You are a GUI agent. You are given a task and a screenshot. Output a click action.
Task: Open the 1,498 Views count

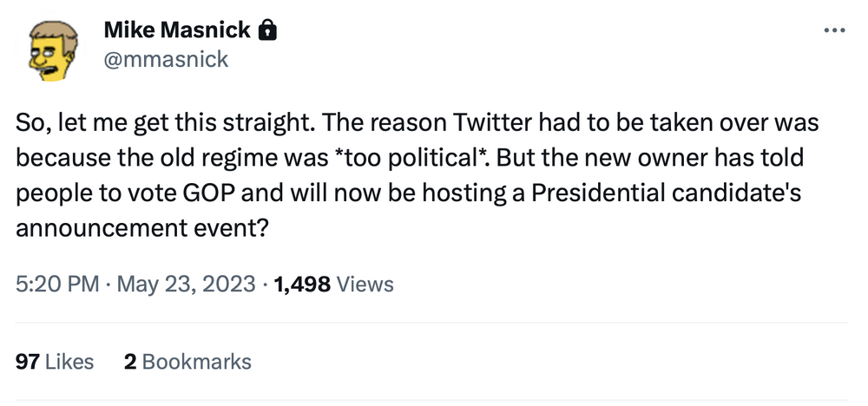coord(333,284)
